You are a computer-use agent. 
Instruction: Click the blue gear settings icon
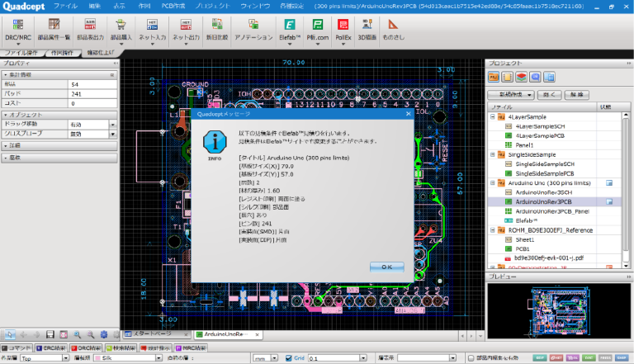pos(104,334)
